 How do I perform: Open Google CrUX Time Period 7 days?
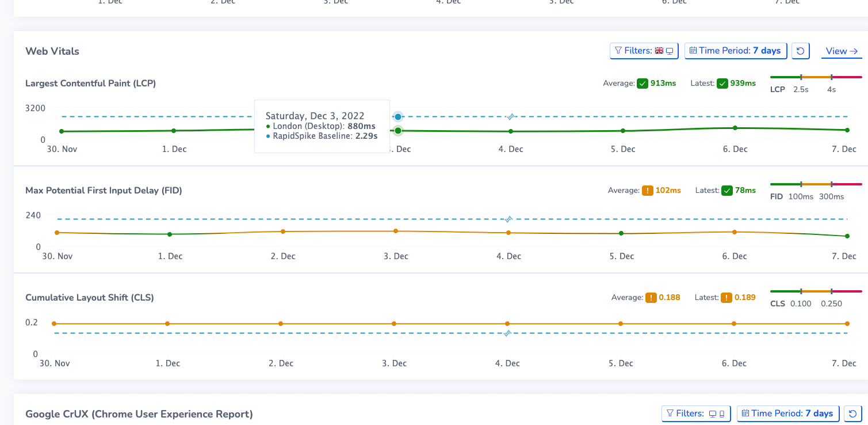[788, 413]
